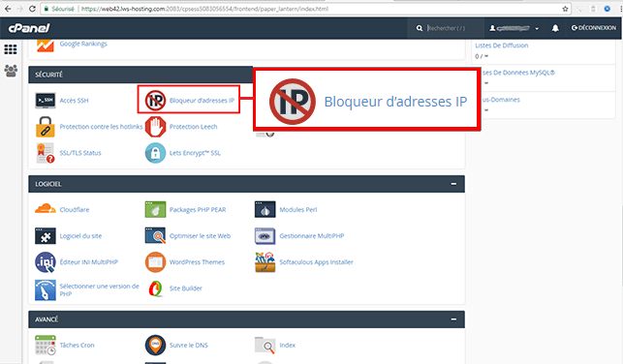The width and height of the screenshot is (623, 364).
Task: Open the Protection contre les hotlinks link
Action: [101, 127]
